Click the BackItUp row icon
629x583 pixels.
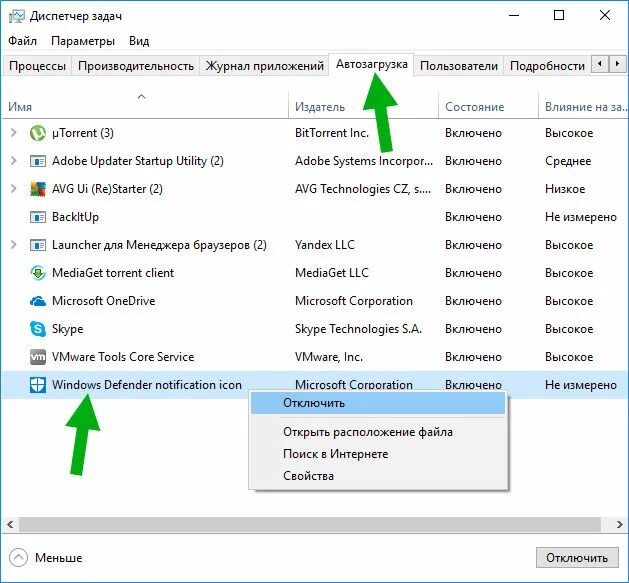(38, 217)
